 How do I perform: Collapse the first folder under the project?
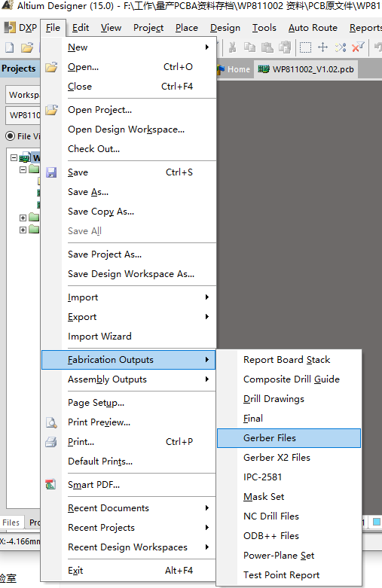(x=23, y=169)
